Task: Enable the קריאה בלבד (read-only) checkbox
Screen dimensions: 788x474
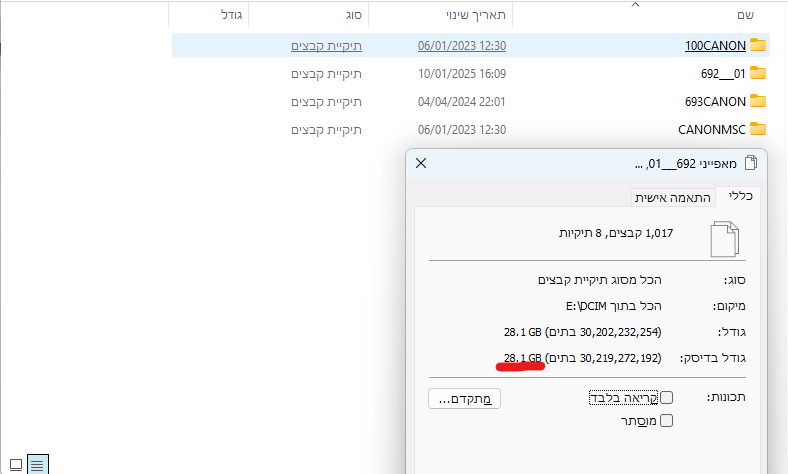Action: coord(667,398)
